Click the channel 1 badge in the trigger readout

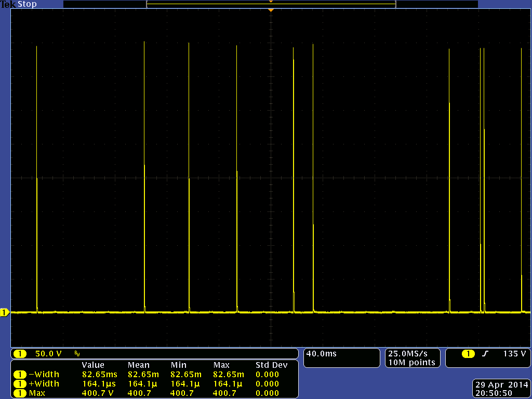coord(468,354)
